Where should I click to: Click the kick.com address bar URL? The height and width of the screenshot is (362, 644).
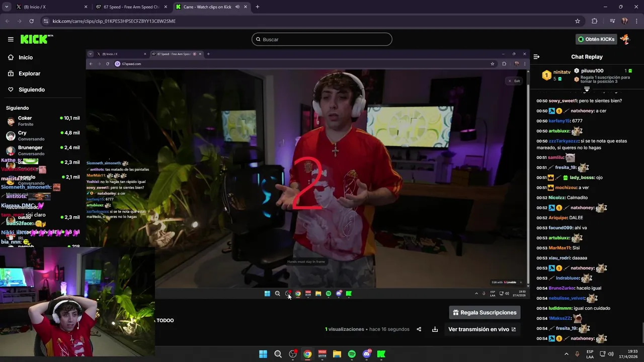tap(114, 21)
